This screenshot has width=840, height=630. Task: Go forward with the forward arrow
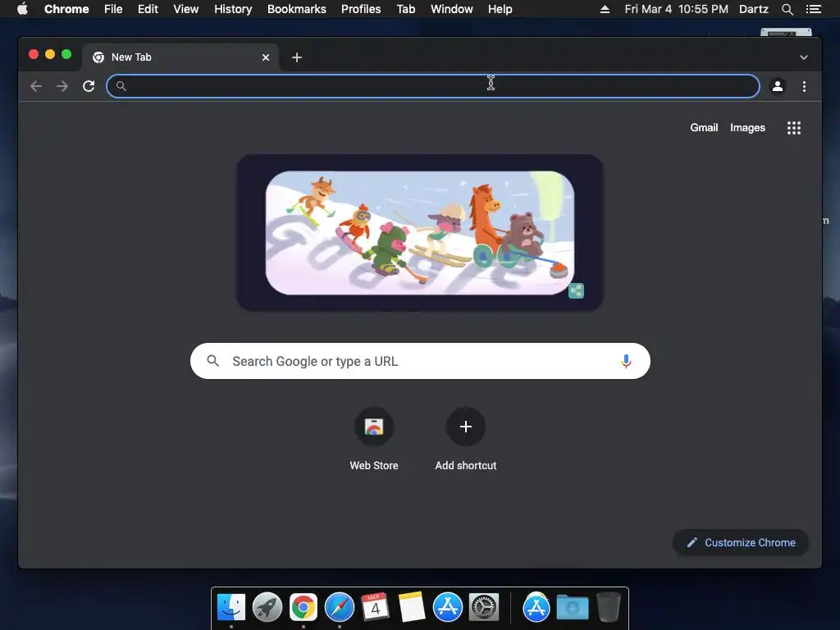click(x=62, y=86)
